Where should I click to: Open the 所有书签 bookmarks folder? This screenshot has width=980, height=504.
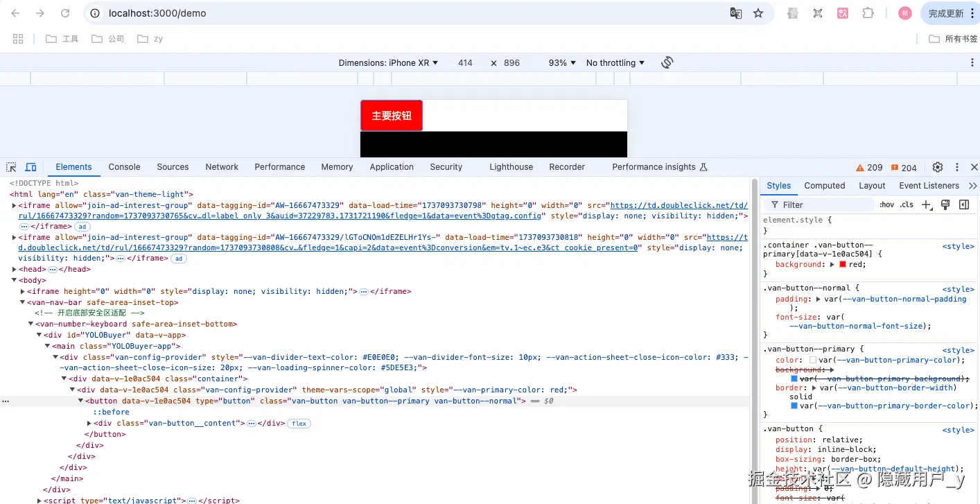954,39
